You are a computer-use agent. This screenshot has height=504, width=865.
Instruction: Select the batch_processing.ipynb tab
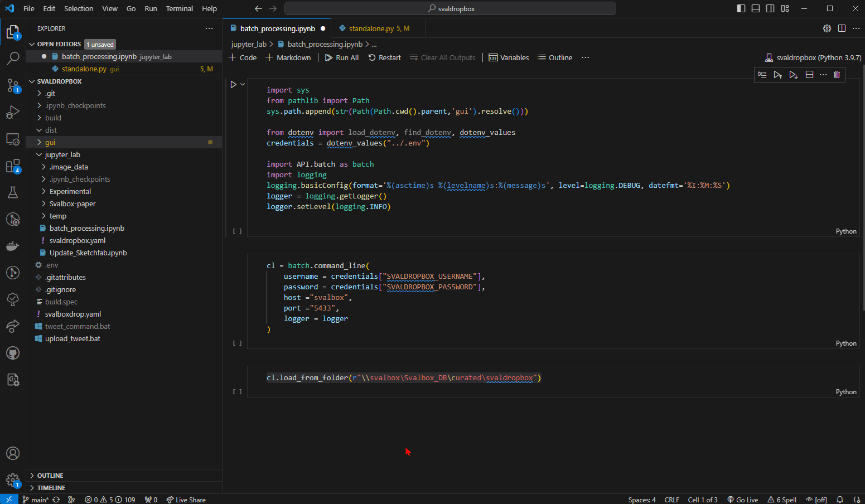tap(277, 28)
